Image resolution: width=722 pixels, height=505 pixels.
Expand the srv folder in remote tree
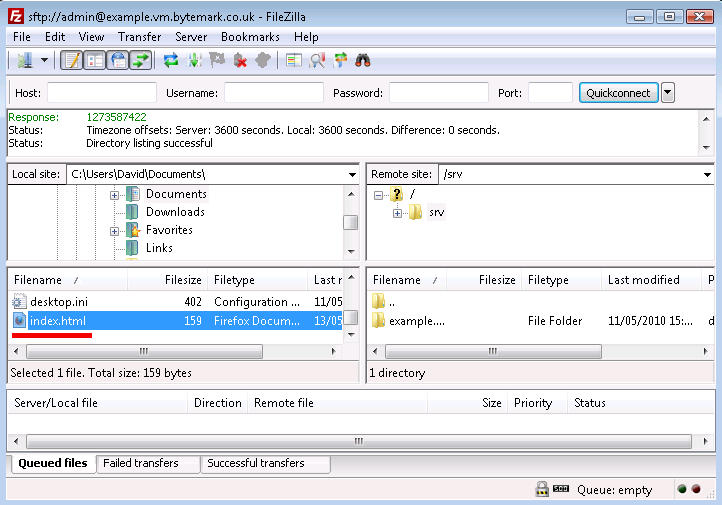pyautogui.click(x=397, y=213)
